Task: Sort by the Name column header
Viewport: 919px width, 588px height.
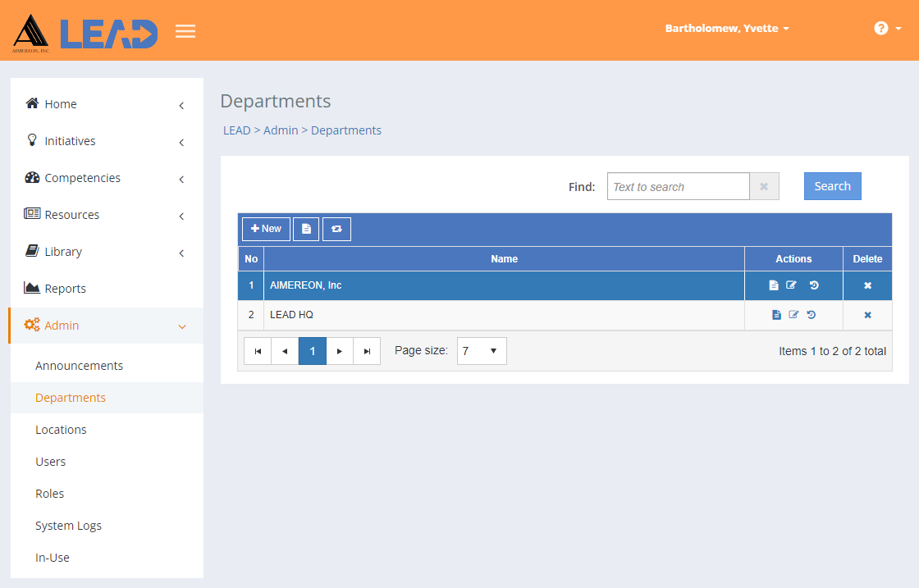Action: pyautogui.click(x=504, y=259)
